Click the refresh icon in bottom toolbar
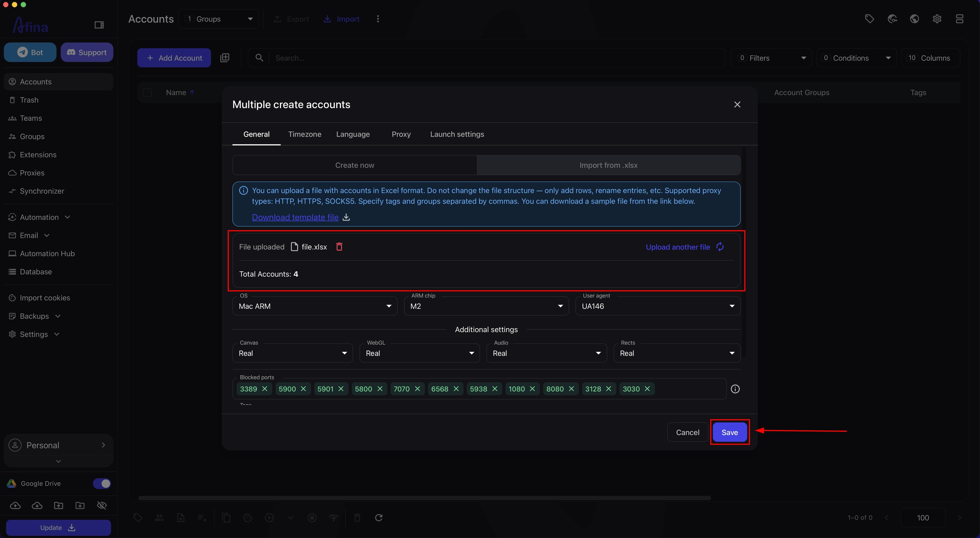This screenshot has height=538, width=980. coord(378,517)
